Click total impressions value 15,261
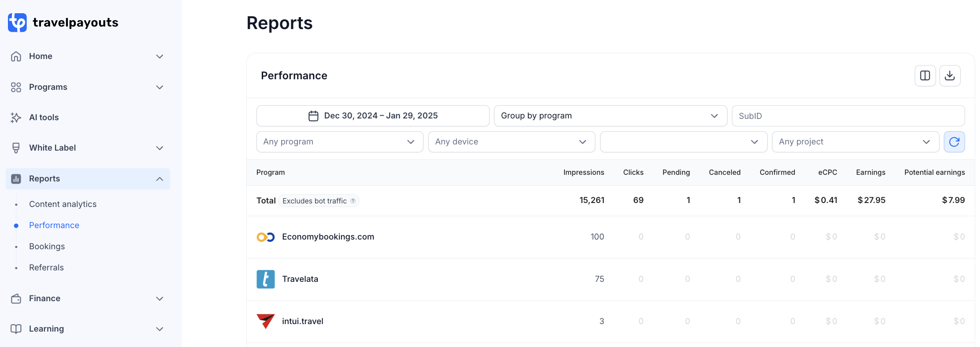This screenshot has width=980, height=347. pyautogui.click(x=592, y=200)
